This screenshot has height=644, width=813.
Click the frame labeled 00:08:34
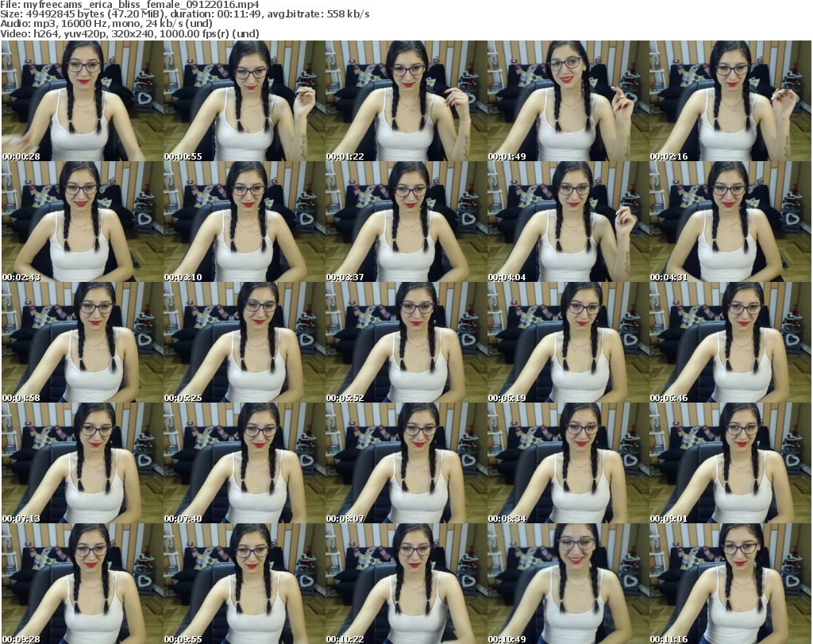click(x=568, y=463)
